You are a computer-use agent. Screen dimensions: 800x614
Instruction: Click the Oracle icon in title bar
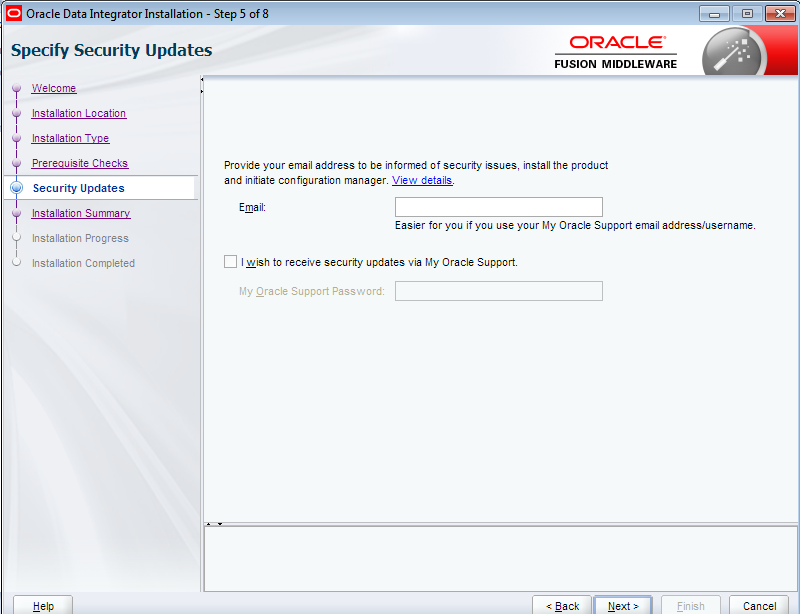(x=14, y=13)
